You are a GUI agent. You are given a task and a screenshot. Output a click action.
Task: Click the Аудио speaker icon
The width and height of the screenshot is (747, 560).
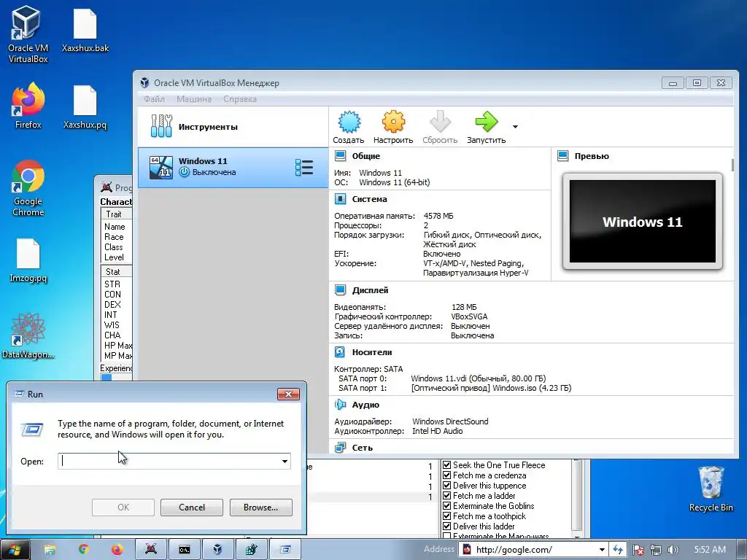pyautogui.click(x=340, y=405)
